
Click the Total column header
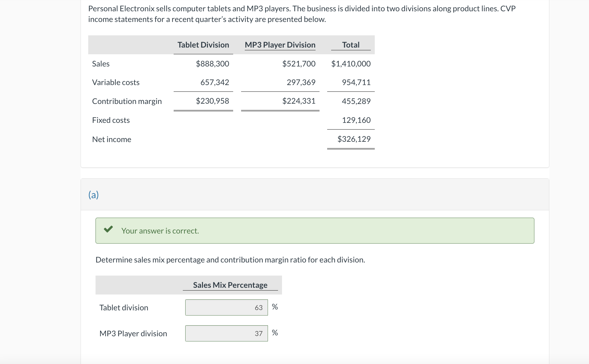point(351,45)
